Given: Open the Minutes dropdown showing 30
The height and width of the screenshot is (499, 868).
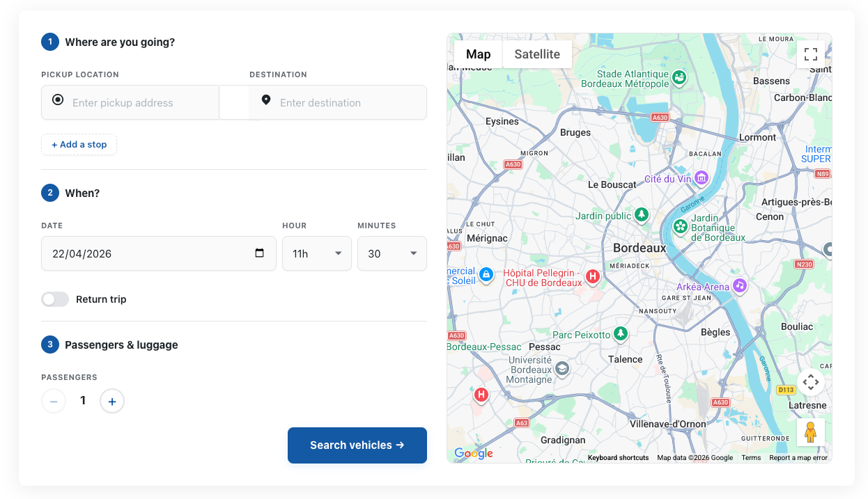Looking at the screenshot, I should coord(392,253).
